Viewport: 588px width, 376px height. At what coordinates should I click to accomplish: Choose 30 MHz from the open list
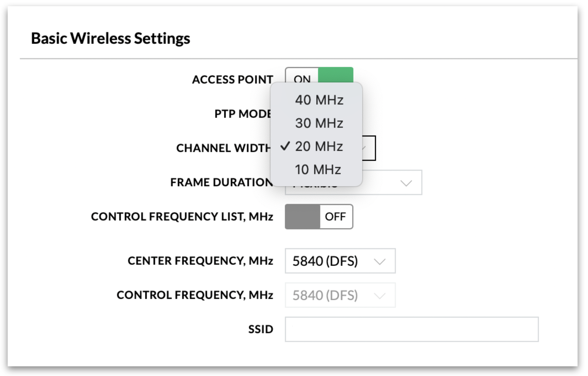point(316,123)
